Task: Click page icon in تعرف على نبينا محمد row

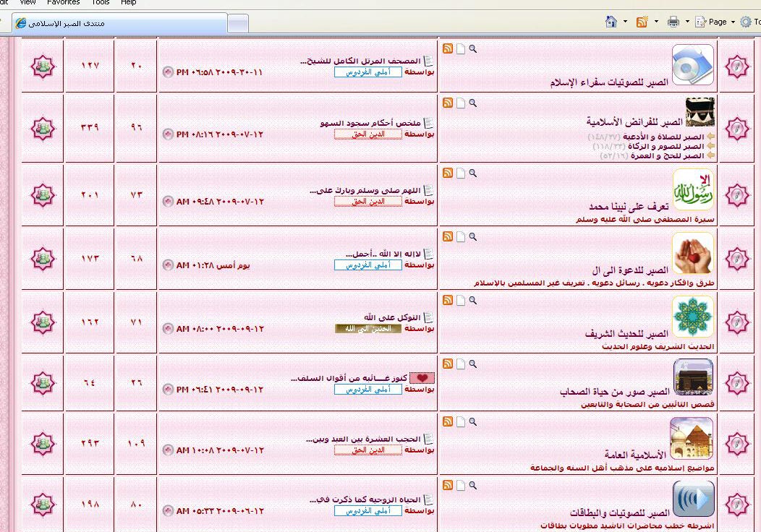Action: pyautogui.click(x=460, y=173)
